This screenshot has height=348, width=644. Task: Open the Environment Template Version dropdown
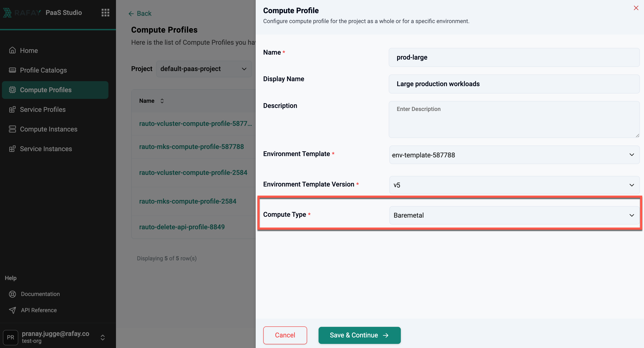point(514,185)
